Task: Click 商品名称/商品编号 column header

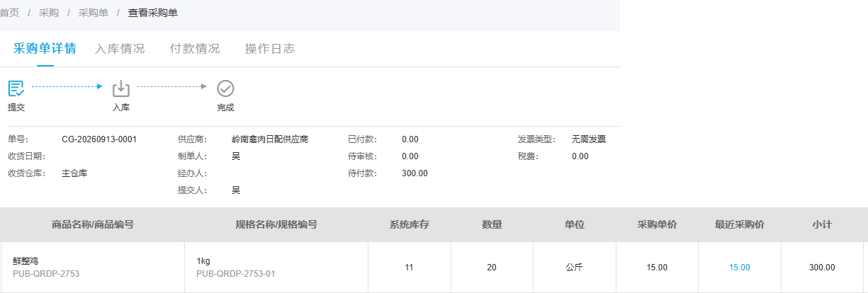Action: 93,224
